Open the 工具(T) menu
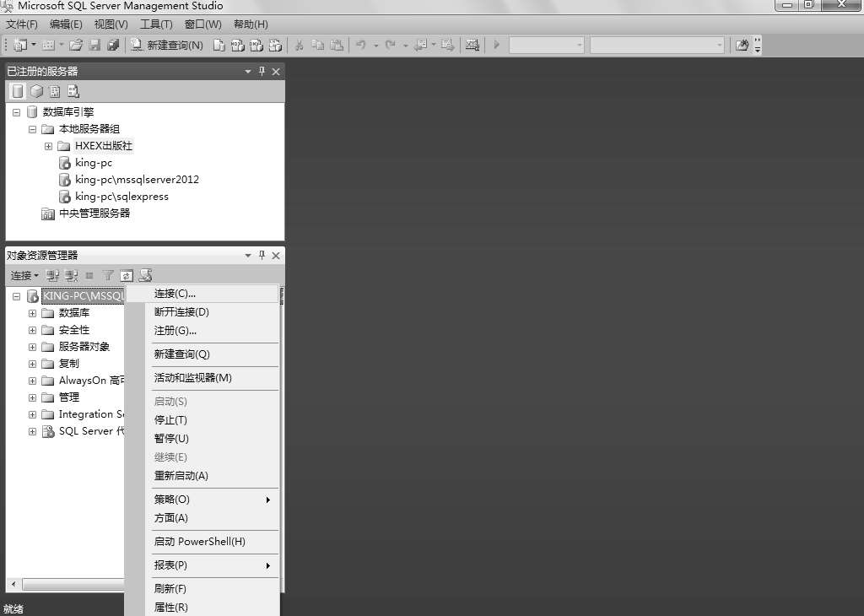This screenshot has width=864, height=616. click(155, 24)
